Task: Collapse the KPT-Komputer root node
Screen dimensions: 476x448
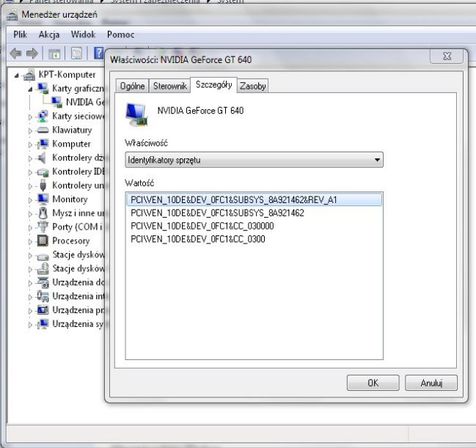Action: click(17, 76)
